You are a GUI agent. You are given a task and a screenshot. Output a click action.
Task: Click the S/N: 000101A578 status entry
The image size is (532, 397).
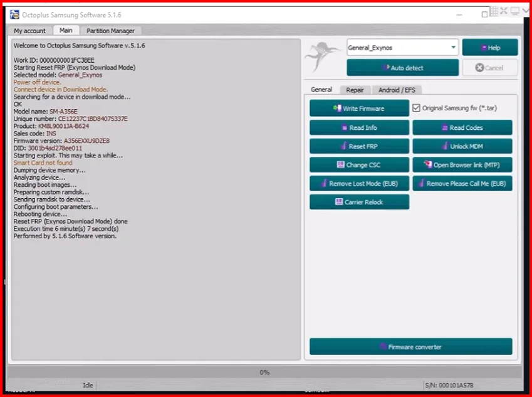[x=449, y=385]
